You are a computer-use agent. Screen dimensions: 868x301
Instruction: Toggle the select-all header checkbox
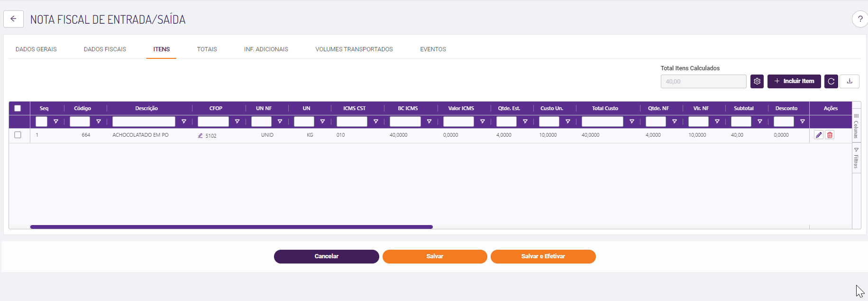18,108
